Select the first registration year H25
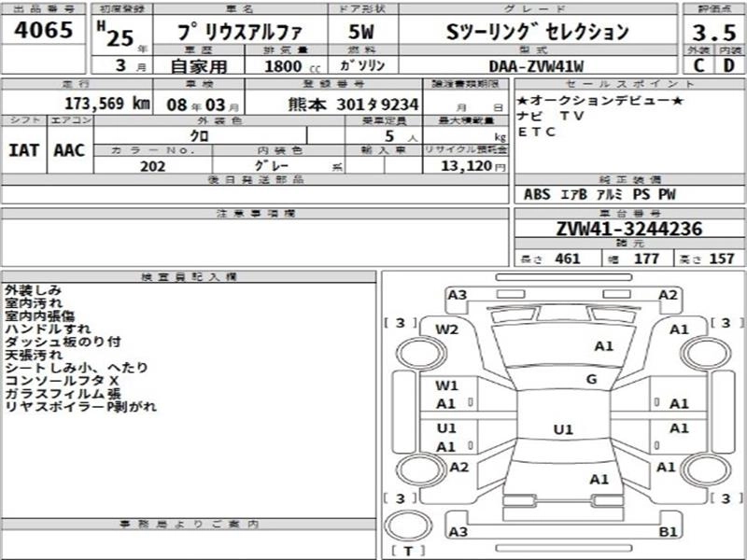747x560 pixels. tap(116, 35)
